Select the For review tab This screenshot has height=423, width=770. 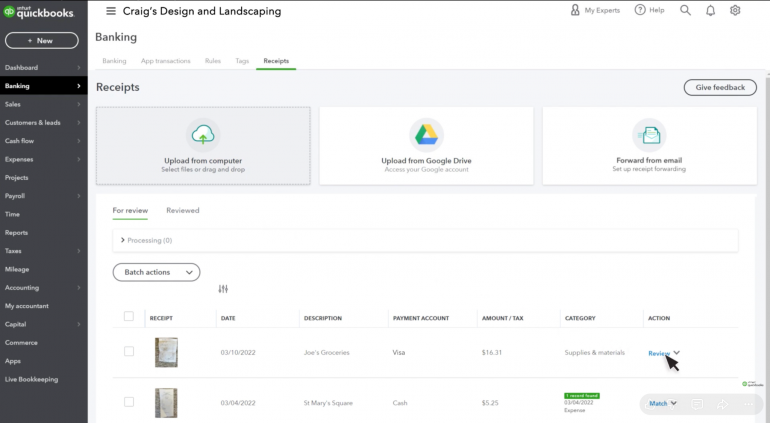coord(130,210)
